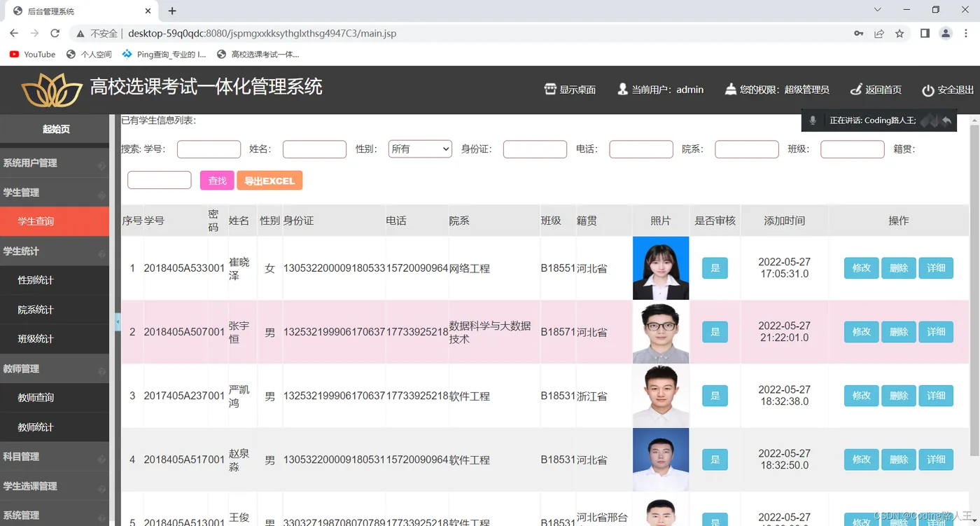The width and height of the screenshot is (980, 526).
Task: Expand 系统用户管理 sidebar section
Action: [x=55, y=163]
